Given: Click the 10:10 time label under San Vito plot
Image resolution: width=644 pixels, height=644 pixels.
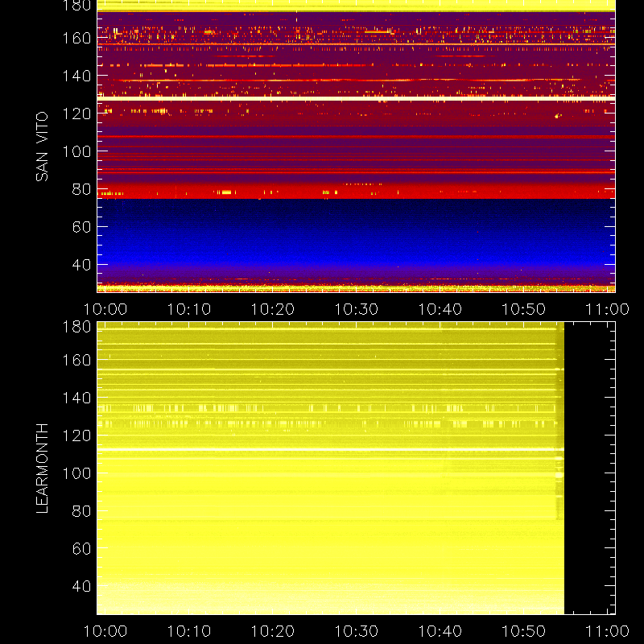Looking at the screenshot, I should click(x=189, y=309).
